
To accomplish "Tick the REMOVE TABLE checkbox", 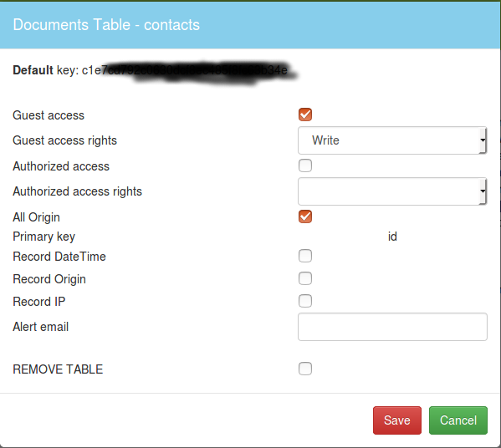I will [305, 369].
